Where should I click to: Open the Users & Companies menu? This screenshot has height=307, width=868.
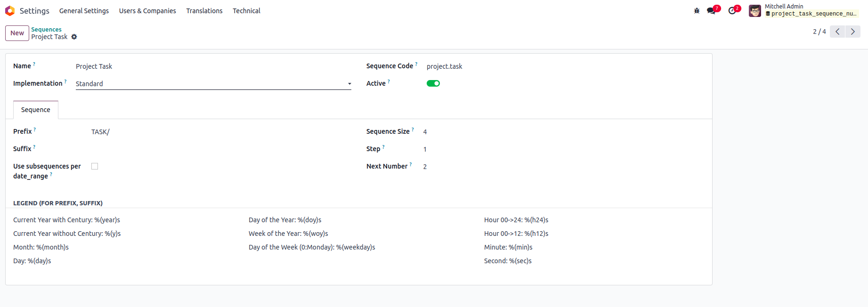(147, 11)
